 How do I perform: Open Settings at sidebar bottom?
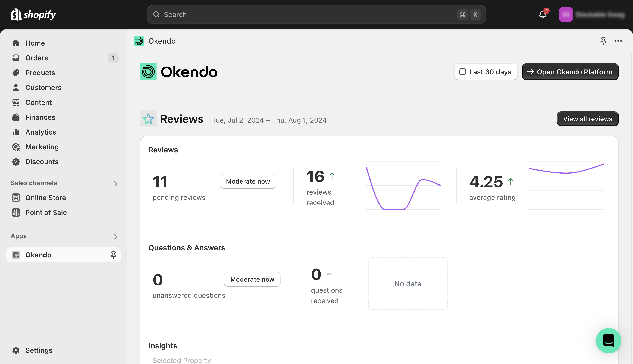[x=64, y=350]
